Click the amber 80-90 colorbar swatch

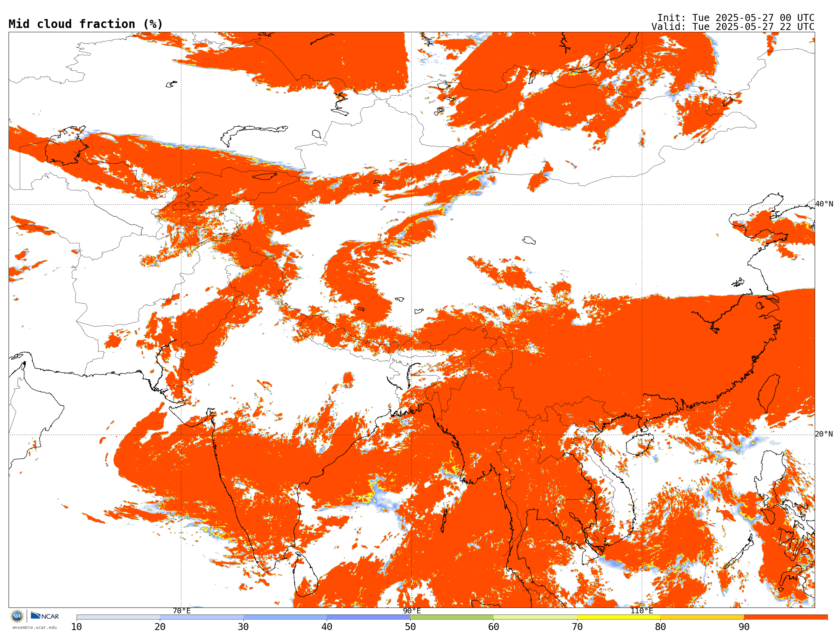702,617
